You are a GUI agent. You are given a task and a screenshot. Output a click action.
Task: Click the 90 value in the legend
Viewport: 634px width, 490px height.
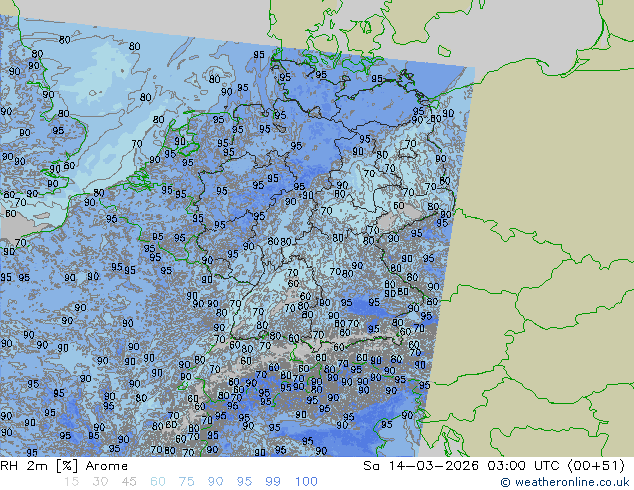(215, 482)
